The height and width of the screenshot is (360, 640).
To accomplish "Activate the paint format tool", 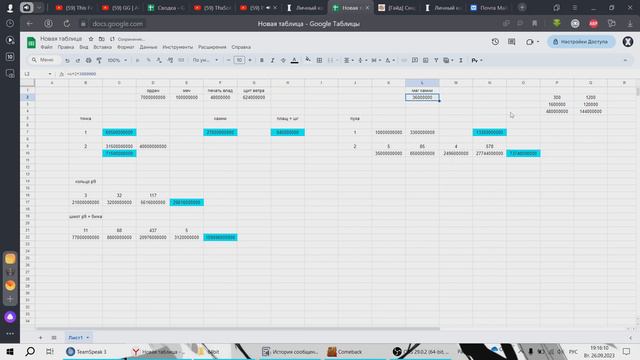I will pyautogui.click(x=99, y=60).
